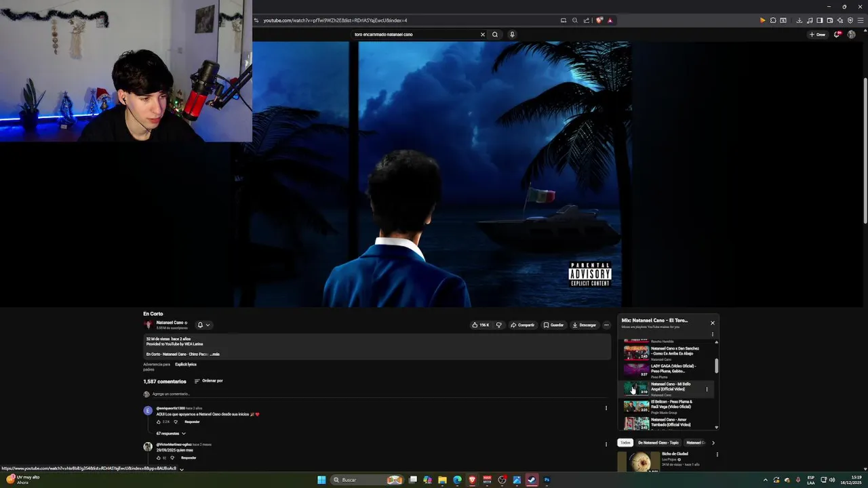Open options for the Mi Bello Angel playlist item

coord(707,389)
